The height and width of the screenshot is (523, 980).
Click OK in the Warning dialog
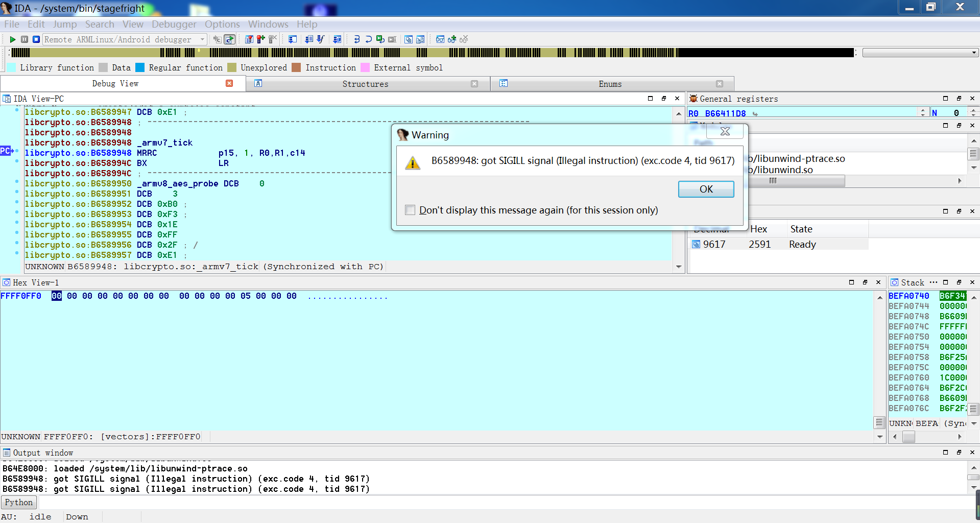[706, 189]
